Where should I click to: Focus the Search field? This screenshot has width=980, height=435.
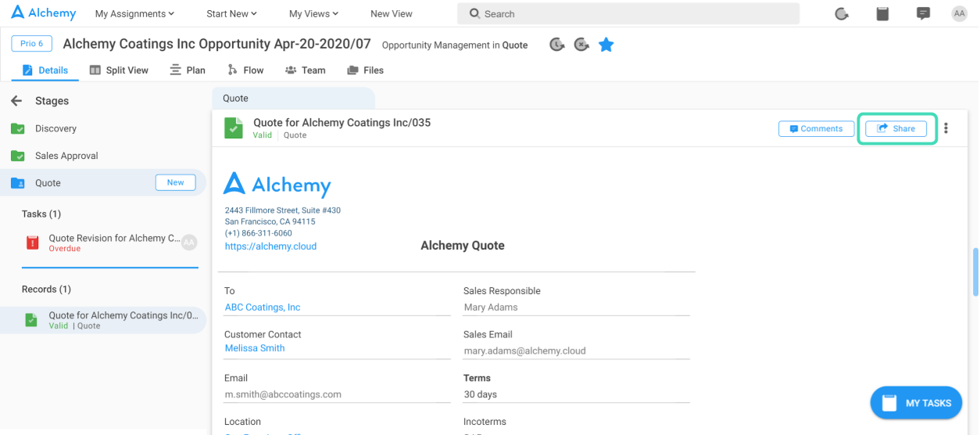(x=628, y=14)
